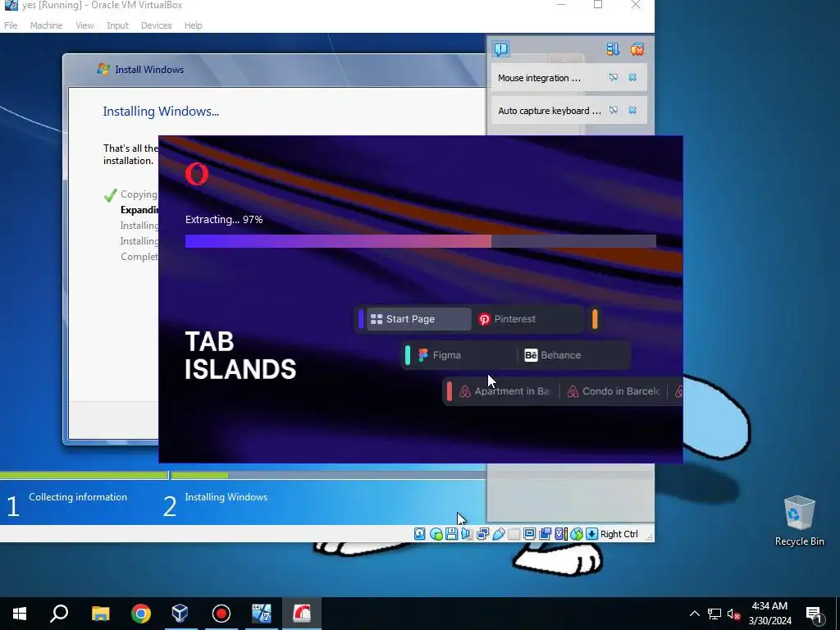Open taskbar Search
This screenshot has width=840, height=630.
pyautogui.click(x=59, y=614)
